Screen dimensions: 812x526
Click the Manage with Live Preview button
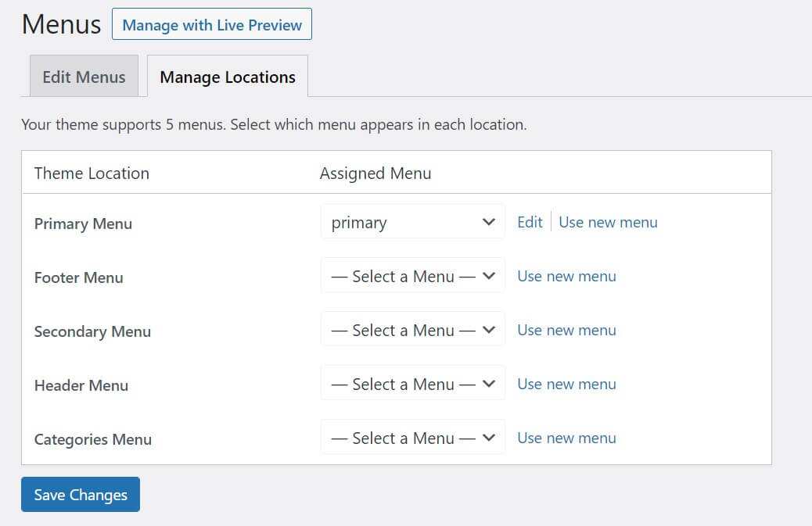212,24
